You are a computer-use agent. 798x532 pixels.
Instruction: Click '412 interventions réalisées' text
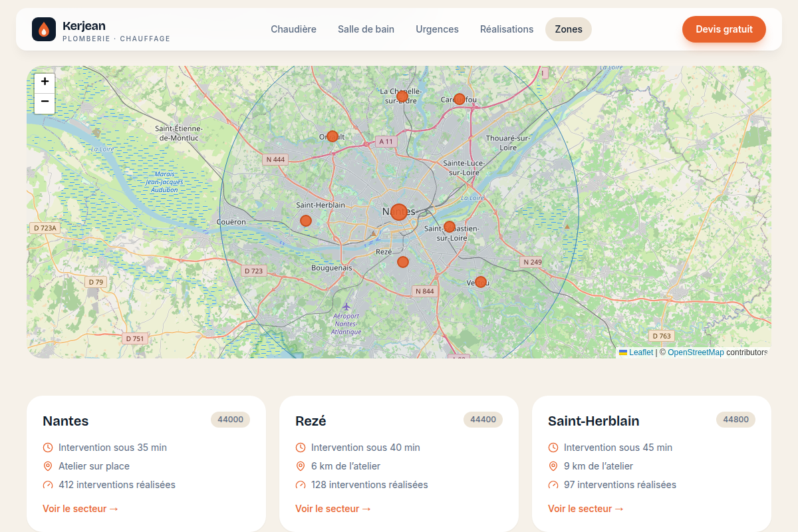pyautogui.click(x=117, y=485)
